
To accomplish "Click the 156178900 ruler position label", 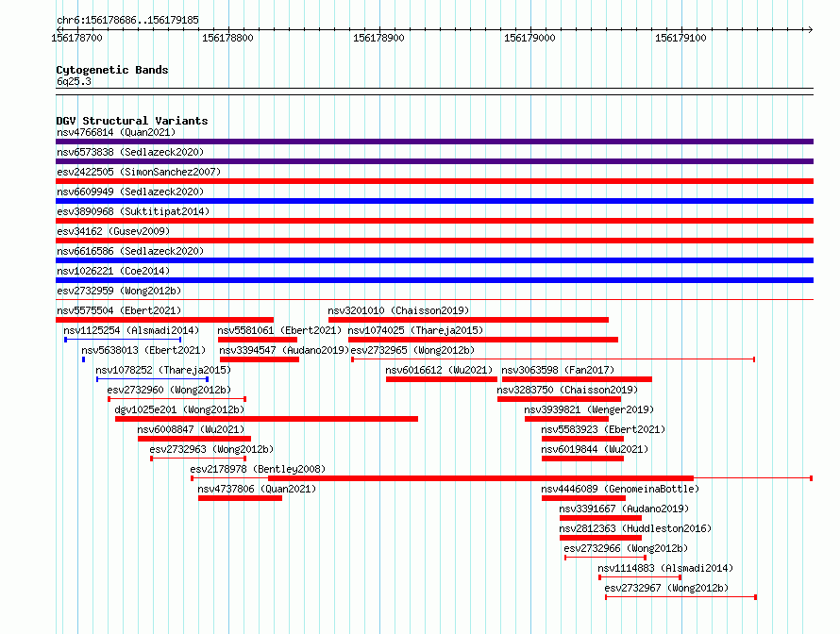I will [x=378, y=38].
